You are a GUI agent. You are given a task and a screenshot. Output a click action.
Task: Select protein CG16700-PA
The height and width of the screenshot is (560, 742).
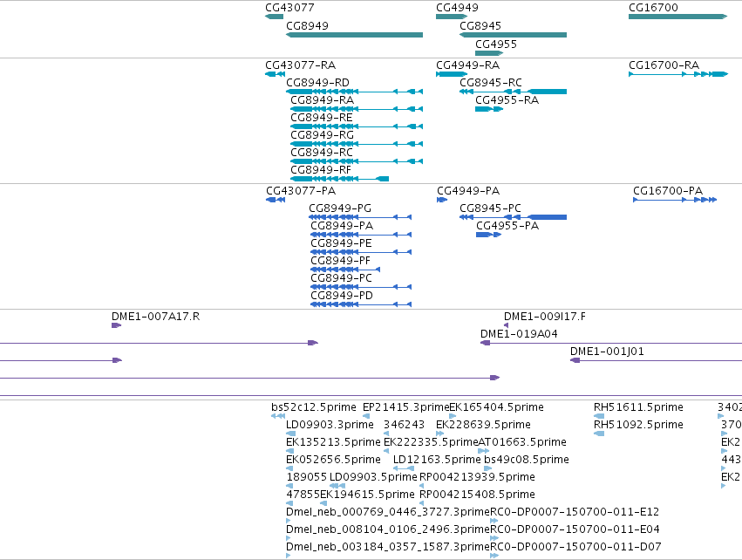(x=668, y=191)
